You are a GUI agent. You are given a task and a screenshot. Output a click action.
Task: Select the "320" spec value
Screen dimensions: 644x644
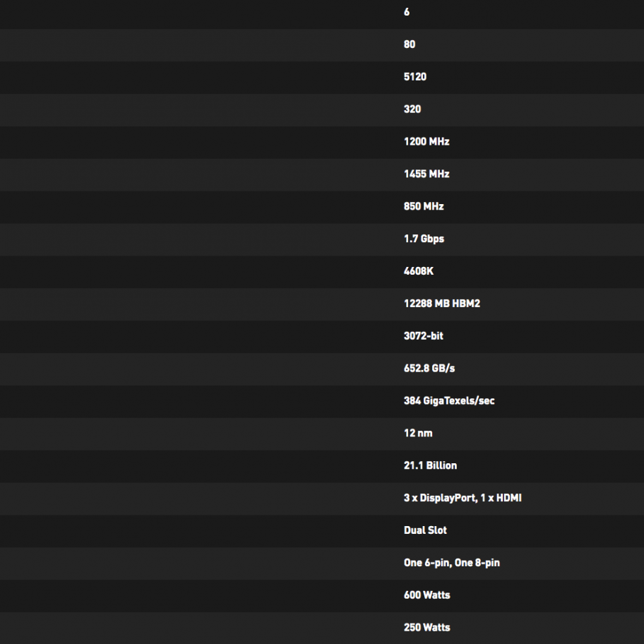[x=412, y=109]
